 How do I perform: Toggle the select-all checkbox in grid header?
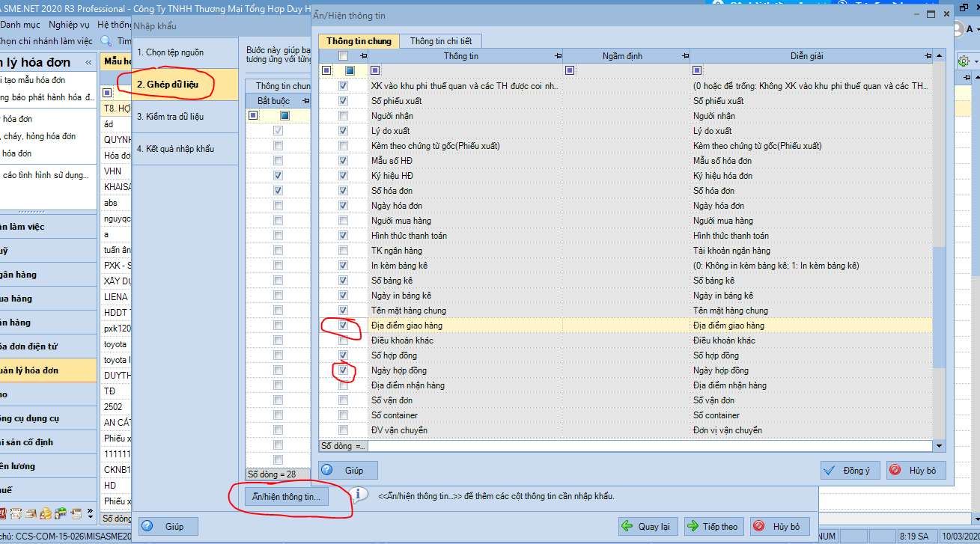[x=343, y=56]
